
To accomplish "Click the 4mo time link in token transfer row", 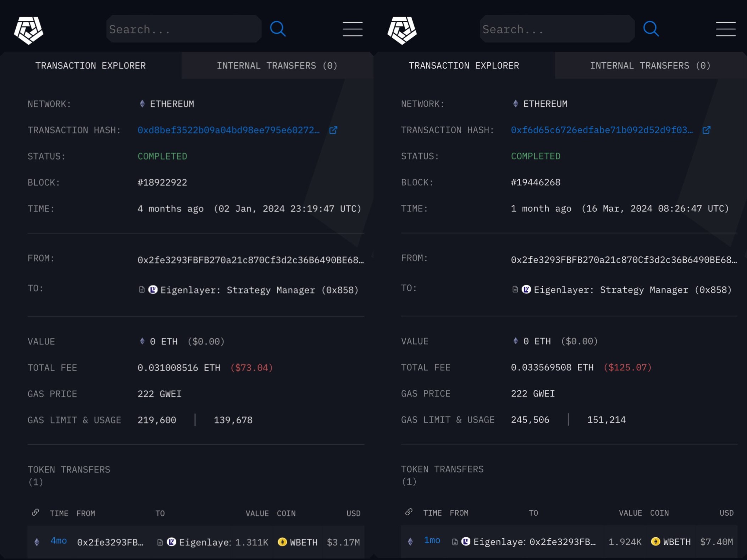I will click(59, 541).
